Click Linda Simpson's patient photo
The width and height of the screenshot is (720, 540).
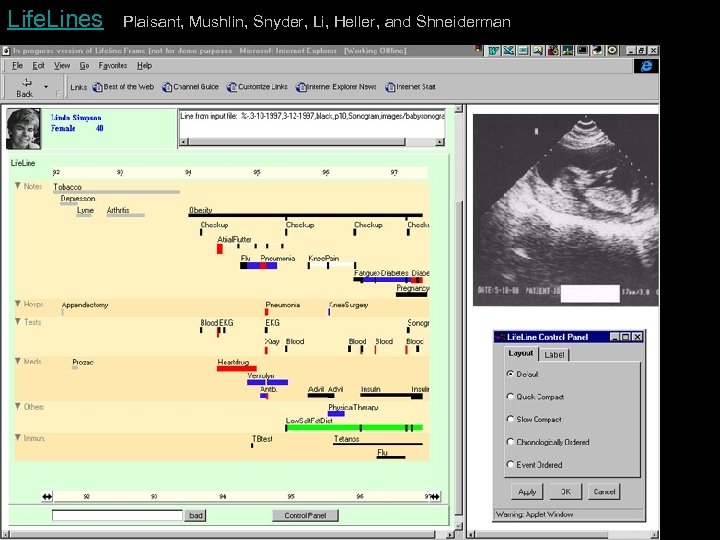23,129
